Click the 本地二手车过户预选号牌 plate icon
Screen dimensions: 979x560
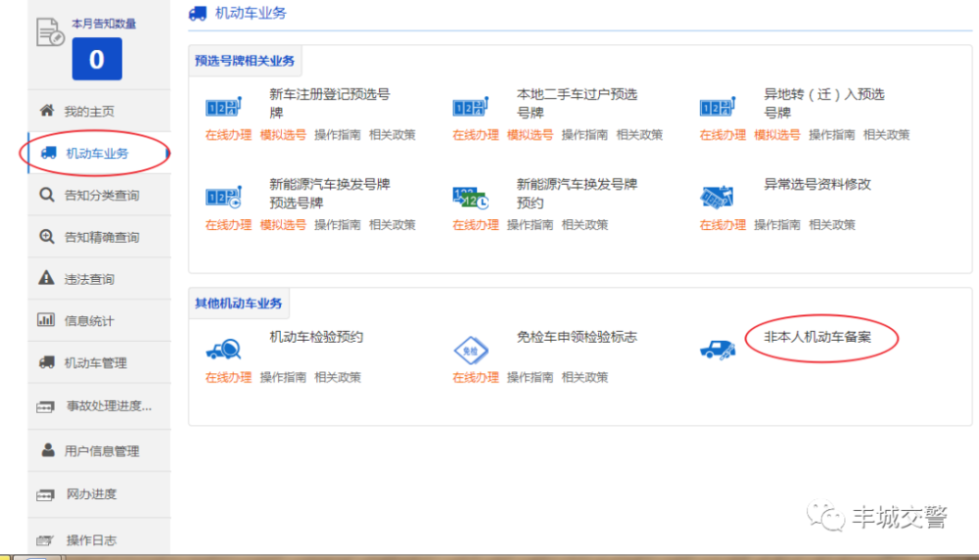[x=471, y=107]
